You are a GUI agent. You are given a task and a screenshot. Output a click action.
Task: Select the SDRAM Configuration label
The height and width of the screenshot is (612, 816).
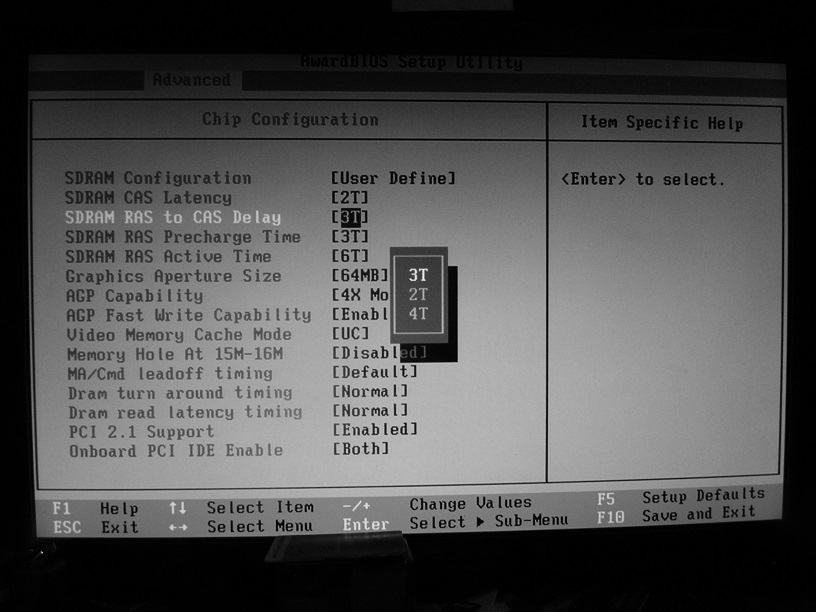click(x=158, y=178)
